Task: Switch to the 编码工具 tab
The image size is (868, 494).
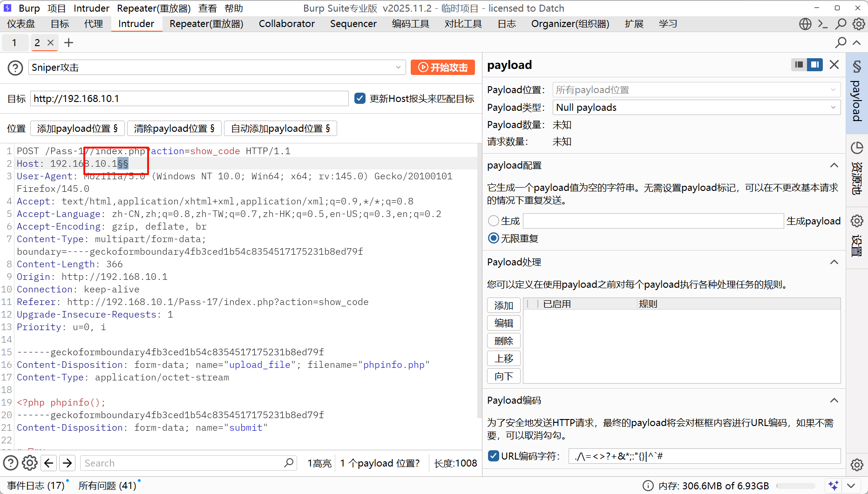Action: click(411, 24)
